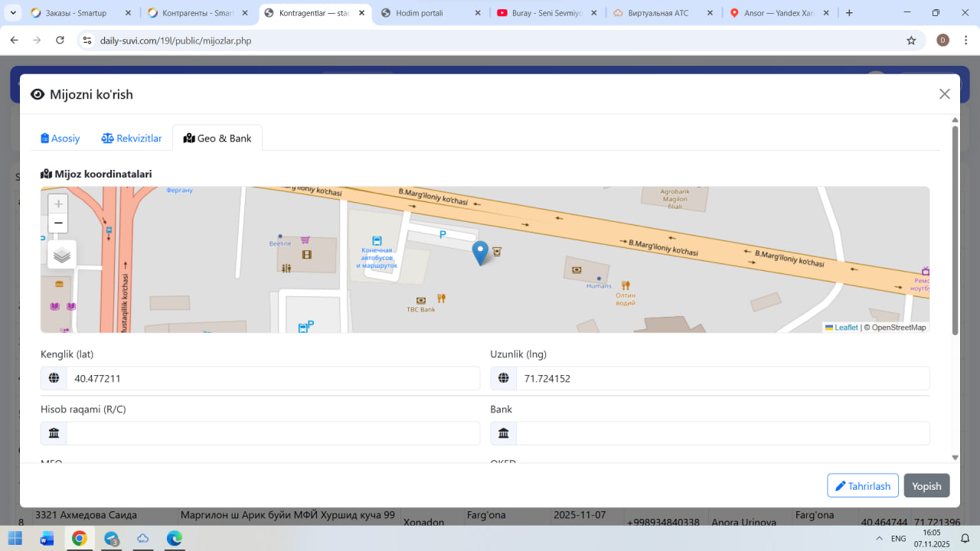Switch to the Заказы - Smartup browser tab
Viewport: 980px width, 551px height.
(80, 13)
